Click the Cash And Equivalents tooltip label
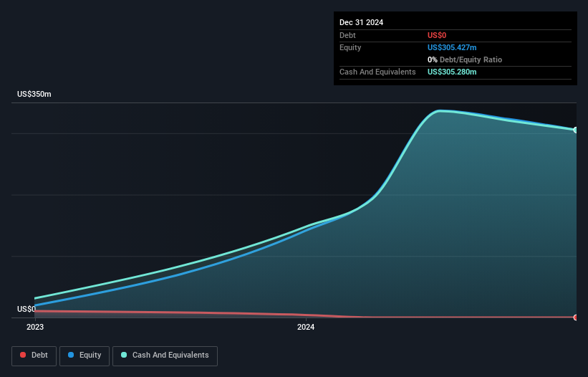The image size is (588, 377). (377, 72)
